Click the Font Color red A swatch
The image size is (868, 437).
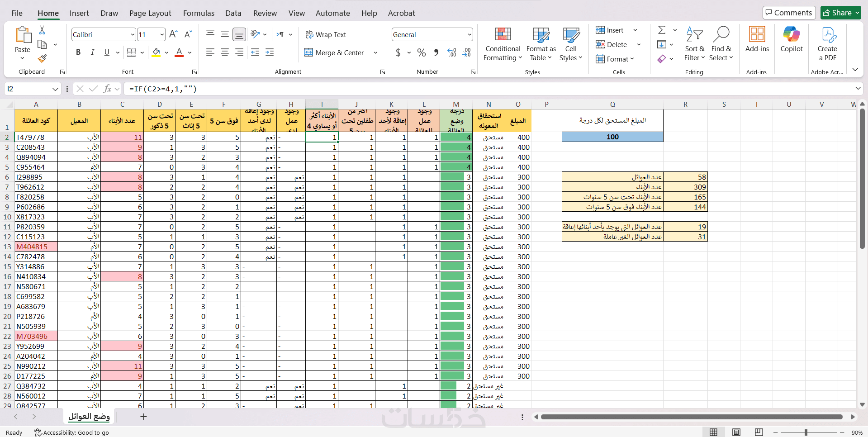(x=179, y=52)
